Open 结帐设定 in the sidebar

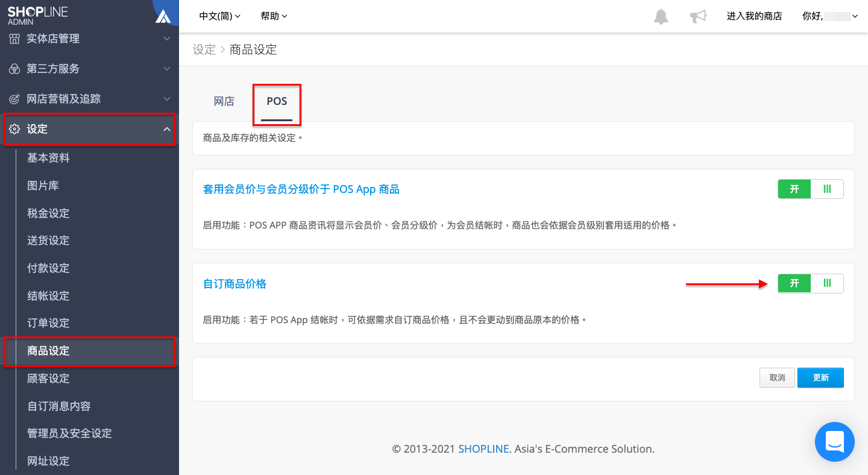(x=48, y=296)
